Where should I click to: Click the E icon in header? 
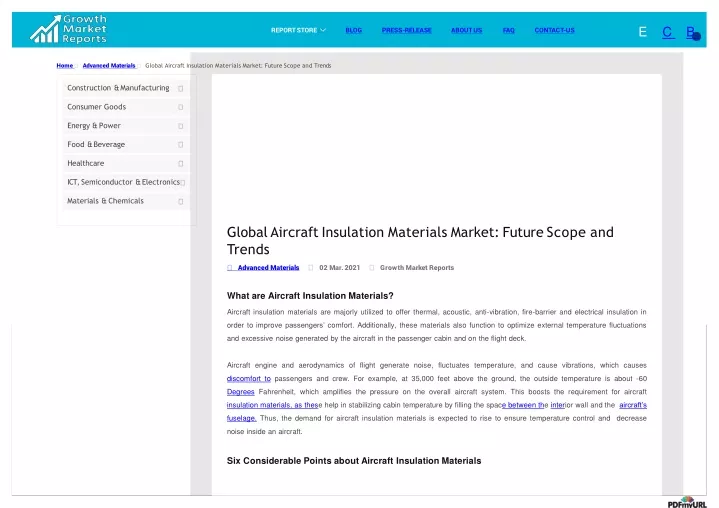[x=642, y=32]
